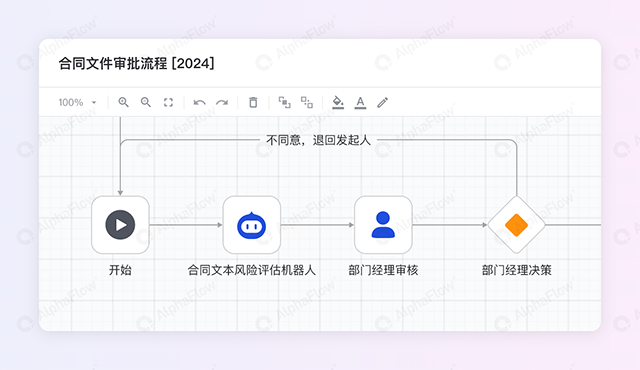Select the pencil line style tool
The height and width of the screenshot is (370, 640).
382,102
